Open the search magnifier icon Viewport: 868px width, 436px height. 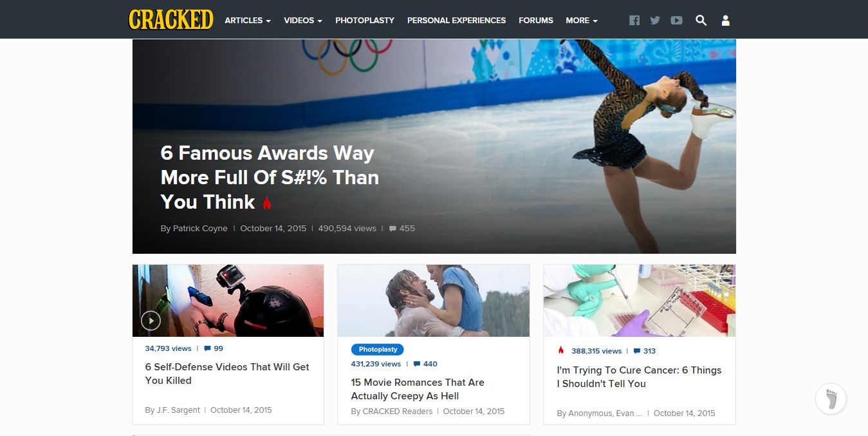pyautogui.click(x=701, y=20)
